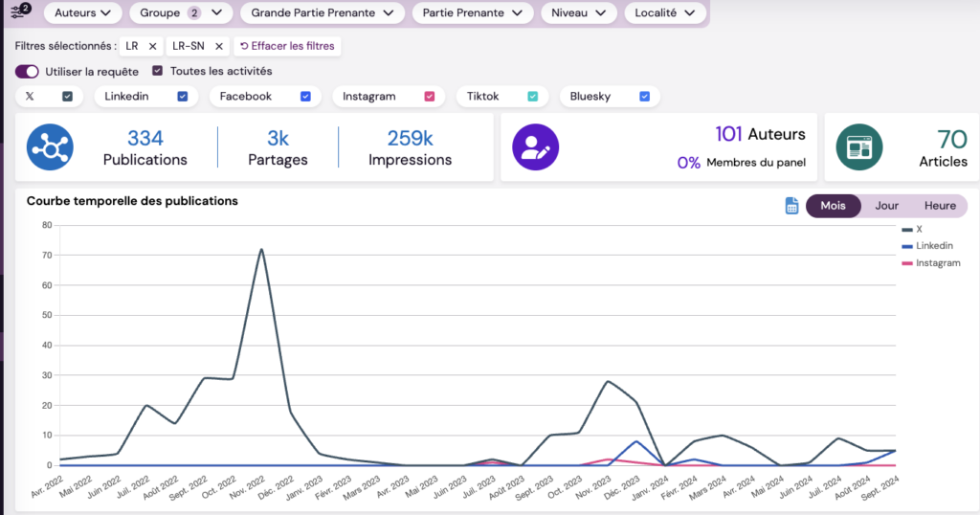
Task: Uncheck the Toutes les activités checkbox
Action: coord(158,71)
